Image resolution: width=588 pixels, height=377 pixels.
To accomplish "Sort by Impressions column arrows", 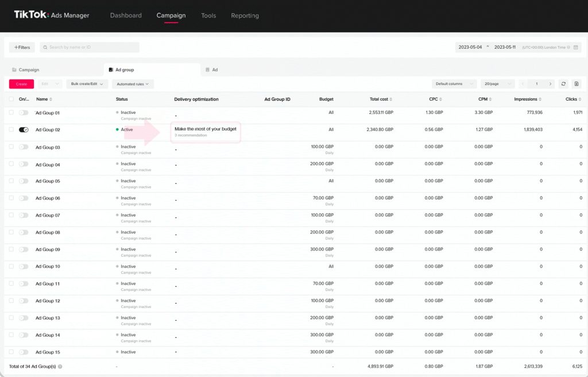I will [540, 99].
